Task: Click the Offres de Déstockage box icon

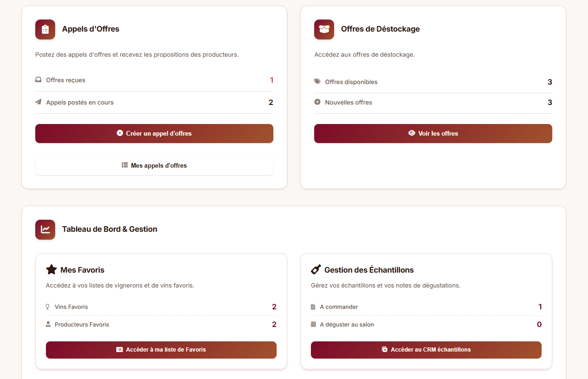Action: [324, 29]
